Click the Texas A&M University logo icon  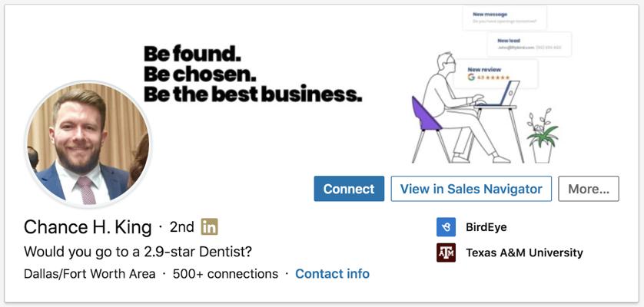tap(446, 253)
